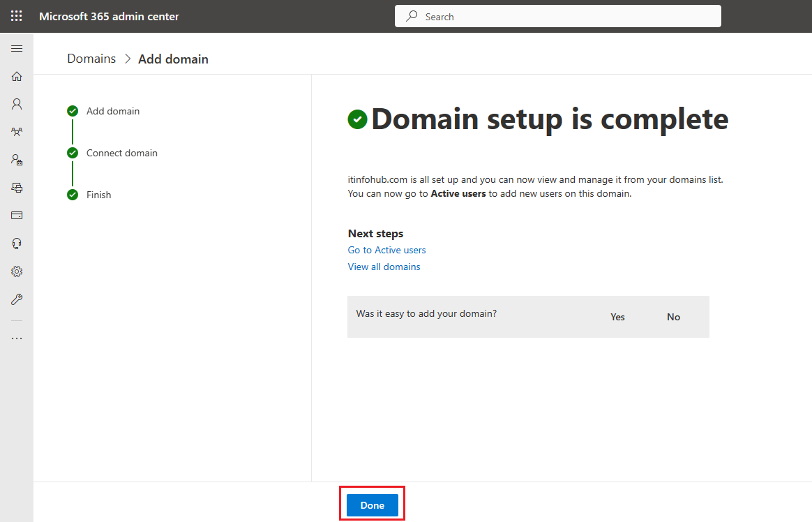812x522 pixels.
Task: Click the Done button
Action: point(373,505)
